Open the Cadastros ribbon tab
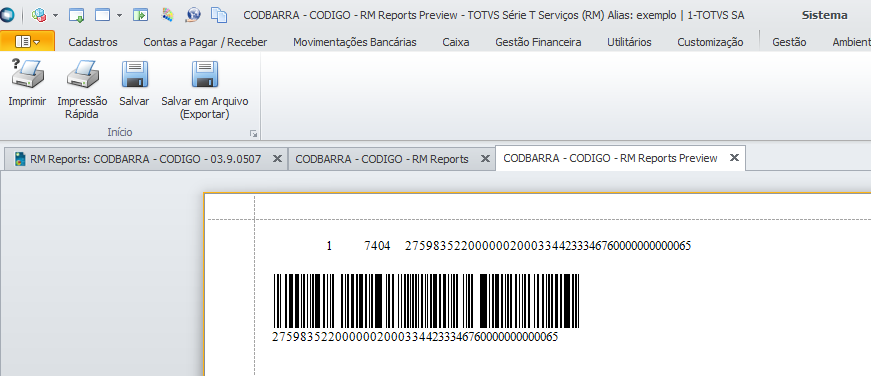 click(93, 42)
